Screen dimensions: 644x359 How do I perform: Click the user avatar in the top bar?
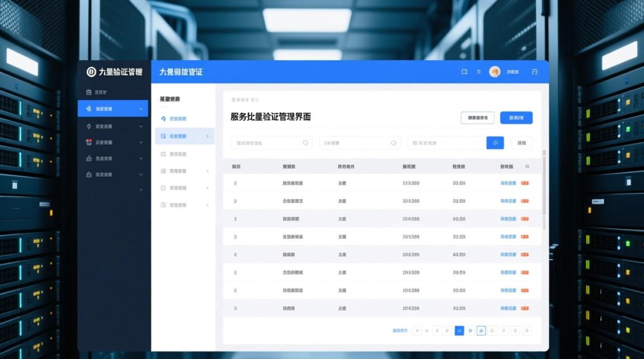tap(494, 71)
